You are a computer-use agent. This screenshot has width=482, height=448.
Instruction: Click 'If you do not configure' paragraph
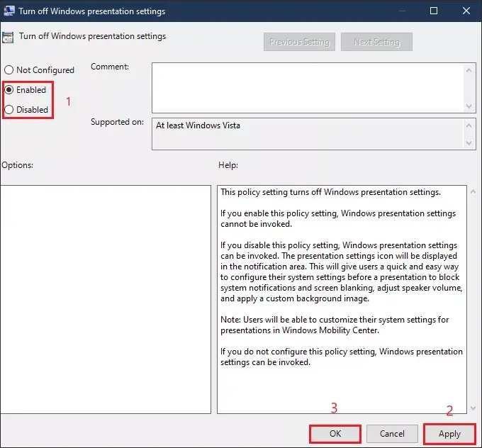[x=342, y=357]
